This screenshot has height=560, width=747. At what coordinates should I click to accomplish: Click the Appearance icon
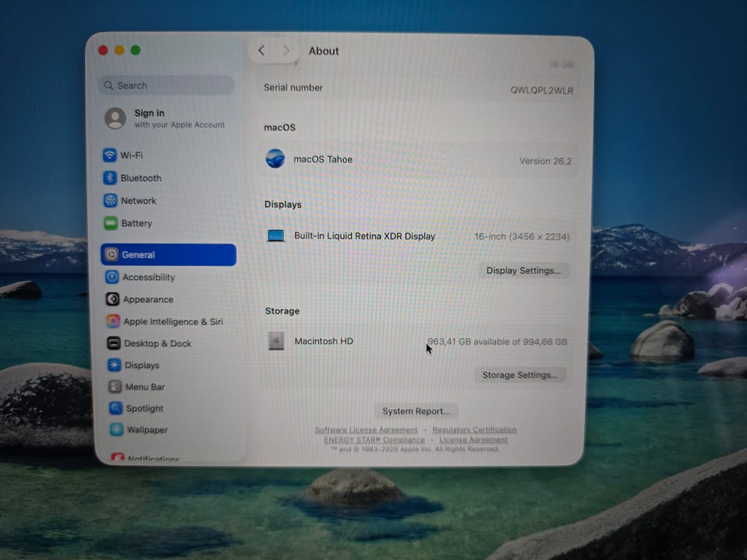click(112, 299)
